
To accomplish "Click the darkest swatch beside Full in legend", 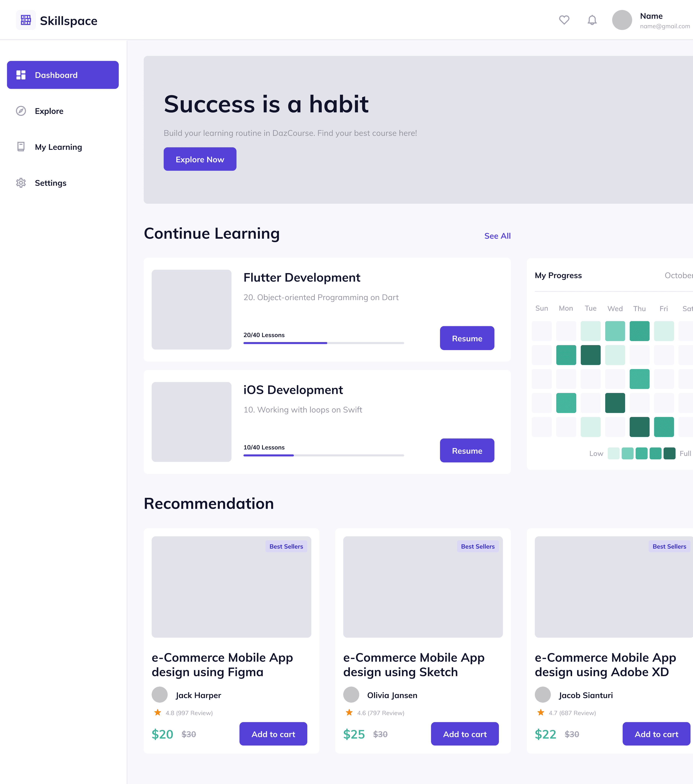I will tap(669, 453).
